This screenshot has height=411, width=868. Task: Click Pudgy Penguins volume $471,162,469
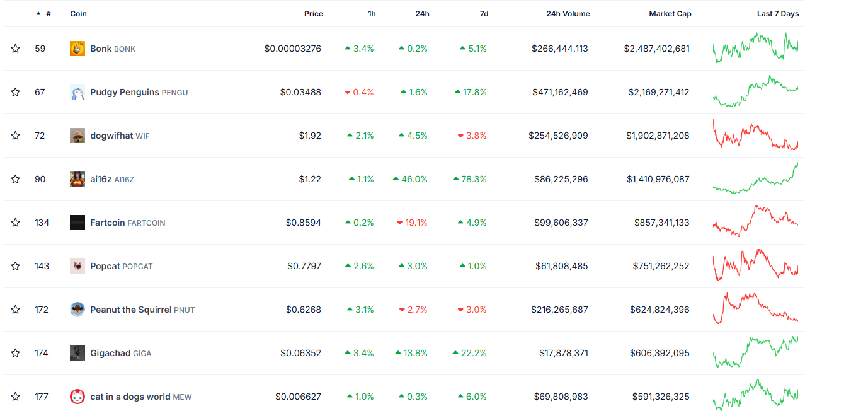coord(560,92)
